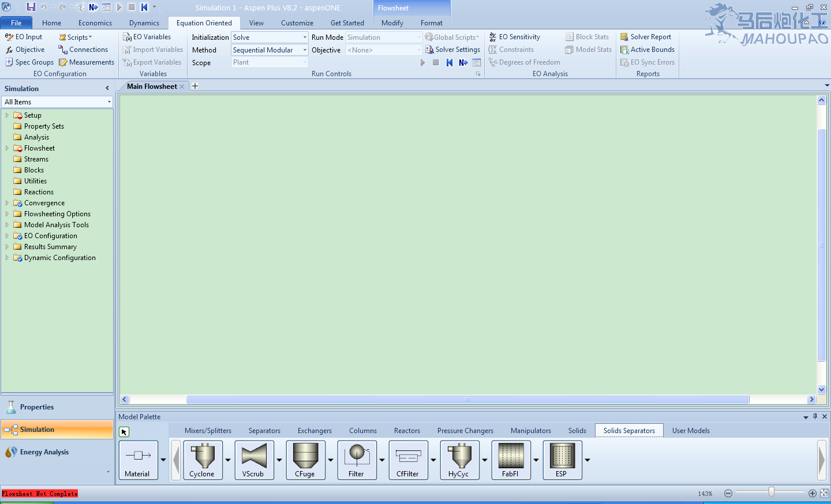Click Next step button in Run Controls

[463, 62]
